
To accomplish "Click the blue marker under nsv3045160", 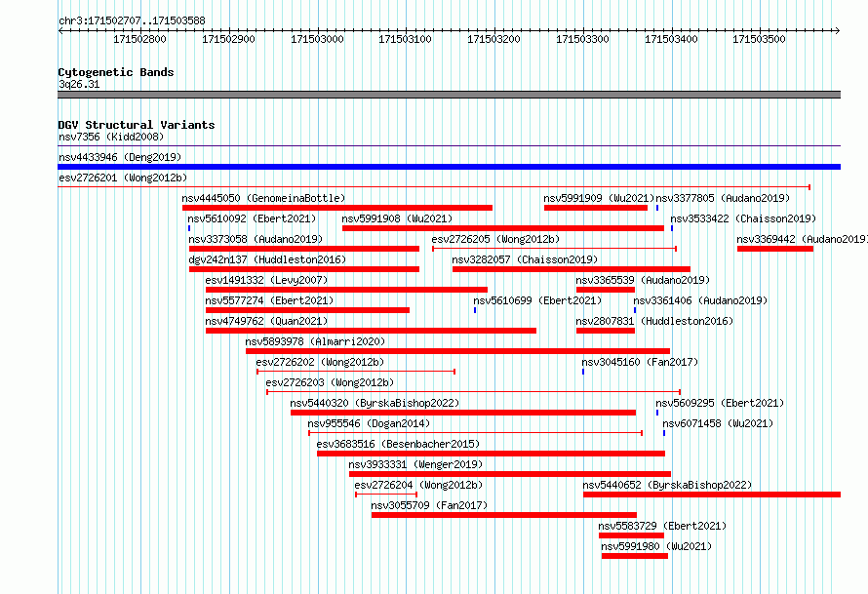I will click(x=583, y=372).
